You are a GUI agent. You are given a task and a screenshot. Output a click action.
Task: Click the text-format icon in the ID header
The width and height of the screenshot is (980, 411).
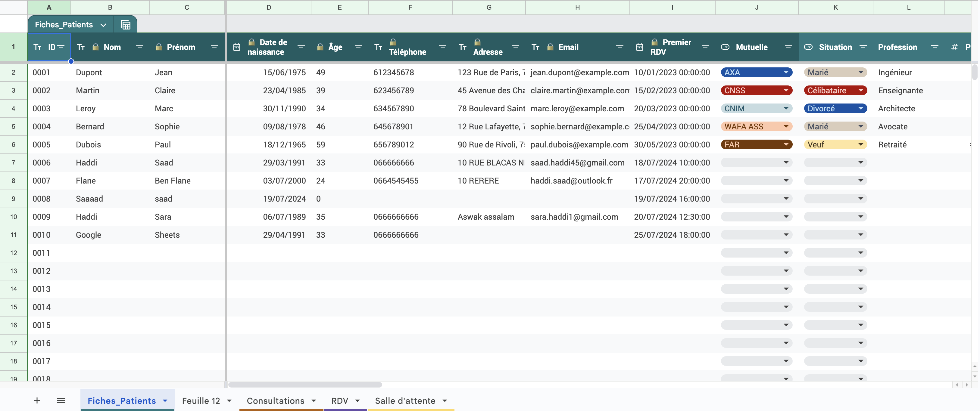click(x=37, y=47)
